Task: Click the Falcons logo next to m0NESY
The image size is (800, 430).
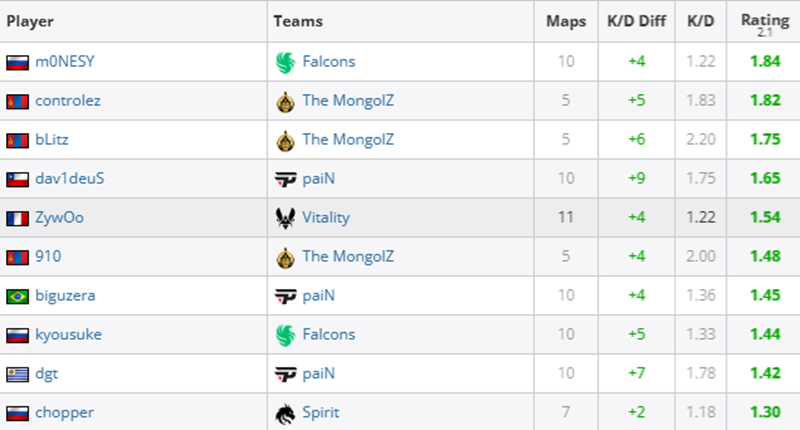Action: pos(286,62)
